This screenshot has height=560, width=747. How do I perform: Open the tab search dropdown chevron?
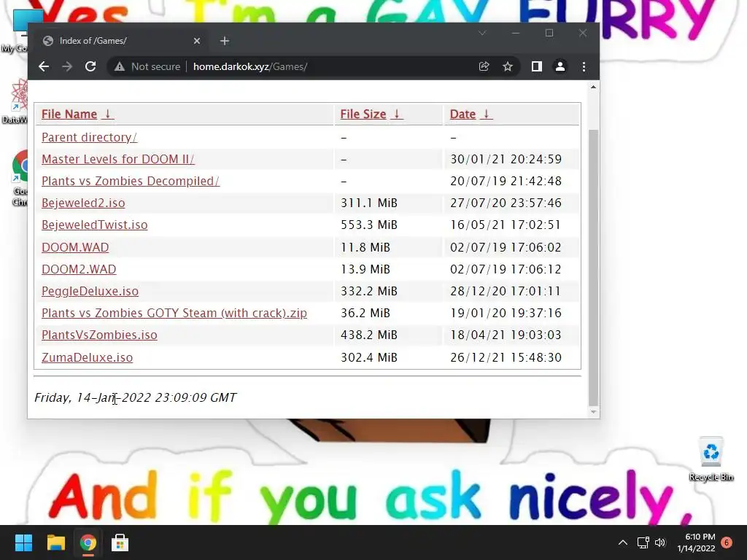483,33
